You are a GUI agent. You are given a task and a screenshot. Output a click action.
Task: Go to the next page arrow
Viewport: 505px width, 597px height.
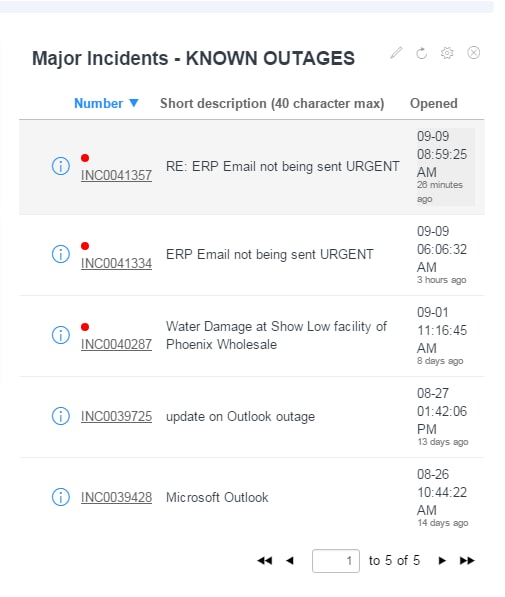coord(442,560)
